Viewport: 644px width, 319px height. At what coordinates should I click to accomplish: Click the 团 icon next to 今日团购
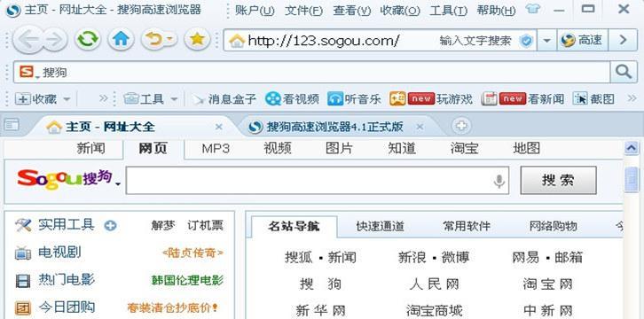(23, 308)
